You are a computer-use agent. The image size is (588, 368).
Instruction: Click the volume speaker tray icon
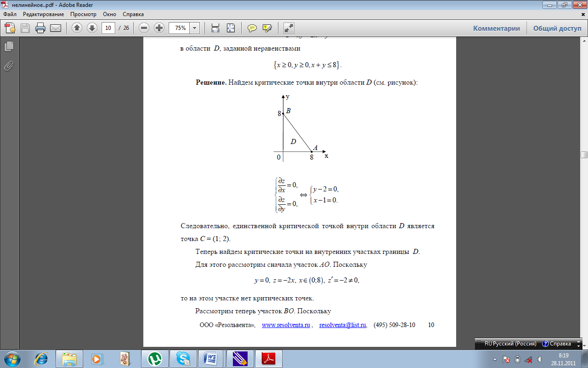point(539,359)
